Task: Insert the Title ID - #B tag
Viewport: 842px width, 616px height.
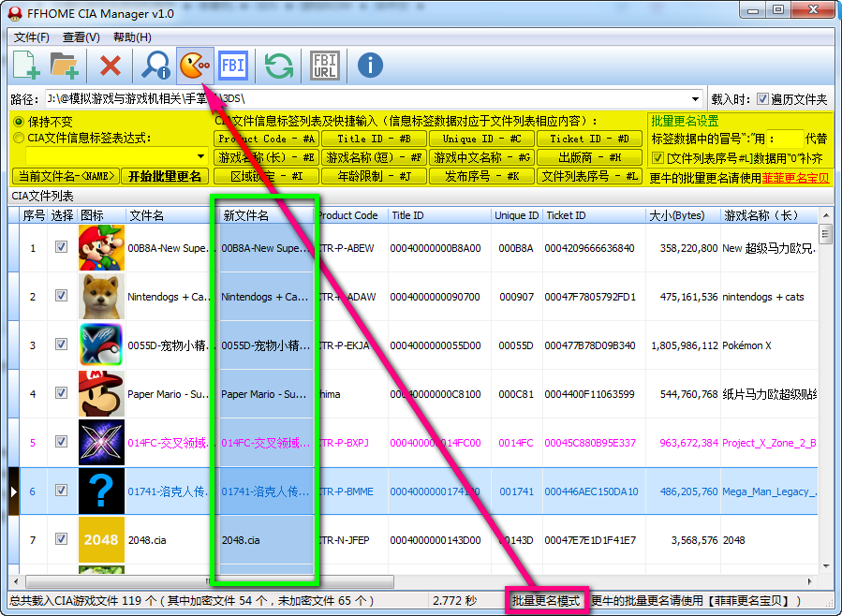Action: pos(374,139)
